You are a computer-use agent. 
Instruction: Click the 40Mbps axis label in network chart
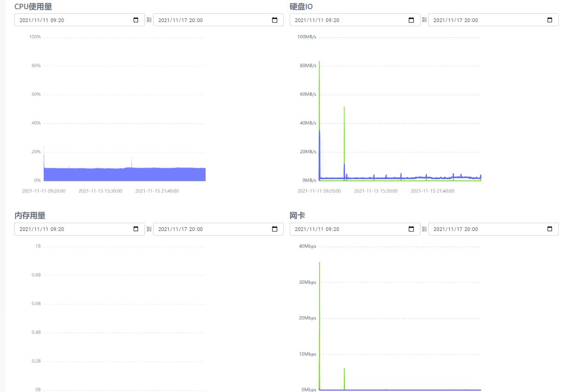(307, 246)
